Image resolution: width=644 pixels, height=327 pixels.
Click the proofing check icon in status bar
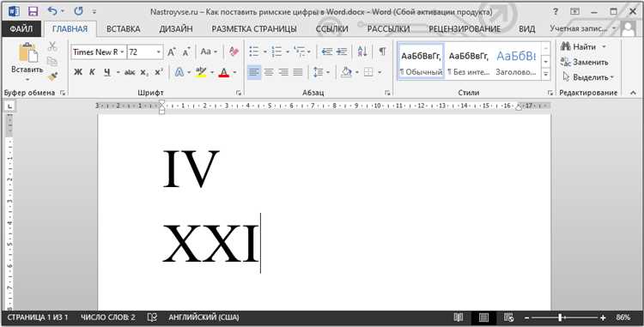(x=152, y=318)
